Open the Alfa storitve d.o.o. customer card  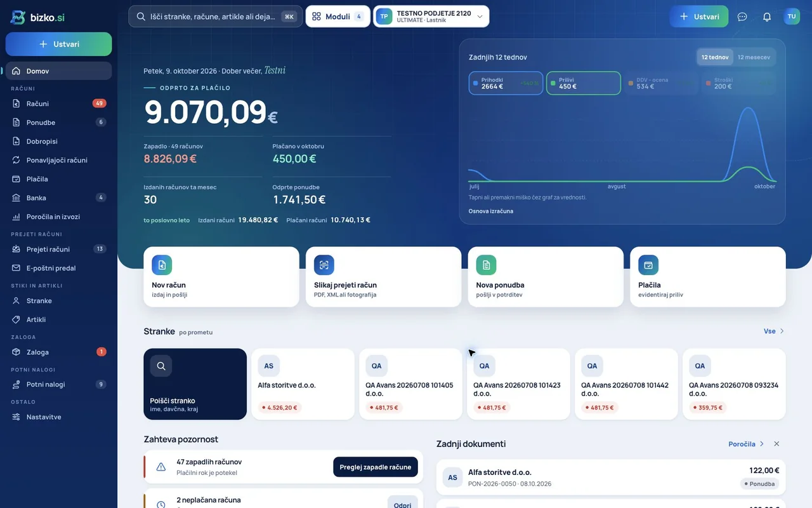coord(303,384)
